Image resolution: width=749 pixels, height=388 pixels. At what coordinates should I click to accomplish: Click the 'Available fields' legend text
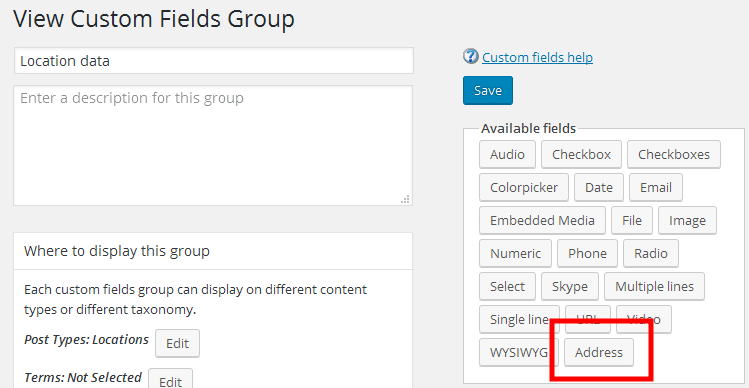(x=528, y=128)
